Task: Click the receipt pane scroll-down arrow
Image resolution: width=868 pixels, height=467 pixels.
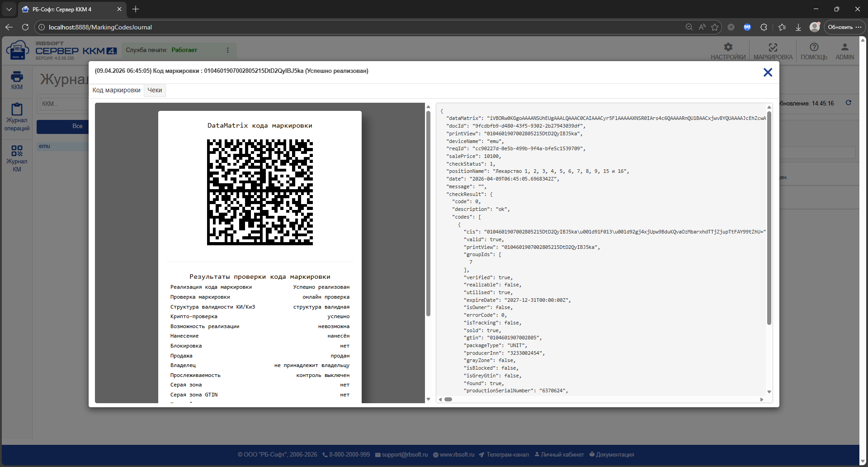Action: point(428,399)
